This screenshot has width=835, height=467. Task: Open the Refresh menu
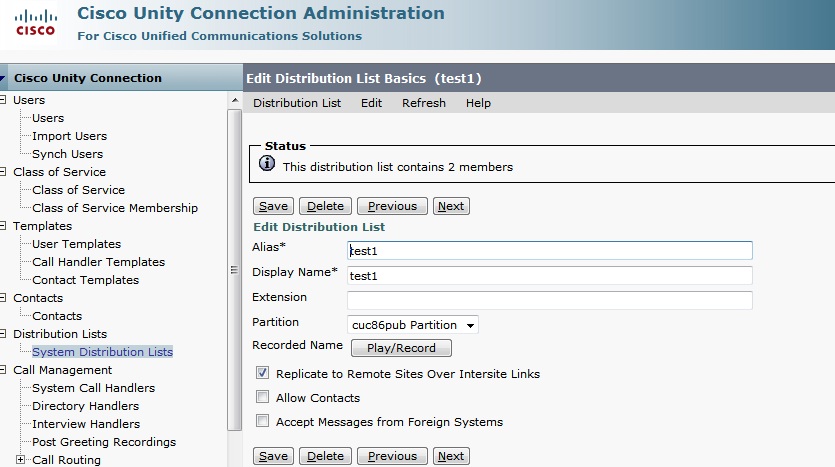[423, 103]
